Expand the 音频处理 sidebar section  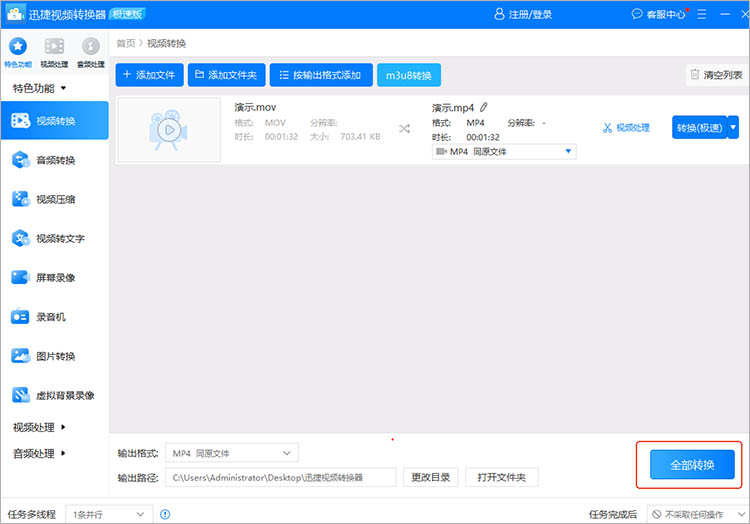[39, 453]
